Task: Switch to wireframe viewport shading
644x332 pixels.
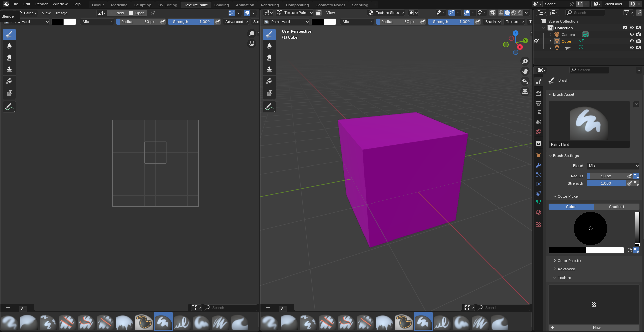Action: coord(501,13)
